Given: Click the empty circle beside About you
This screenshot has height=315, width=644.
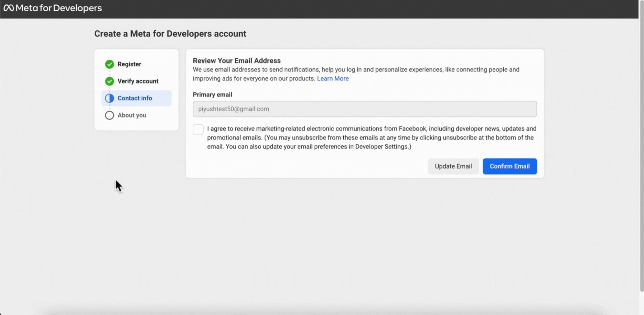Looking at the screenshot, I should pyautogui.click(x=109, y=115).
